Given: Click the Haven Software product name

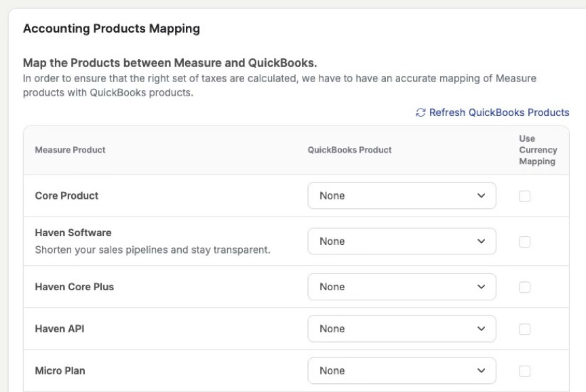Looking at the screenshot, I should pyautogui.click(x=73, y=233).
